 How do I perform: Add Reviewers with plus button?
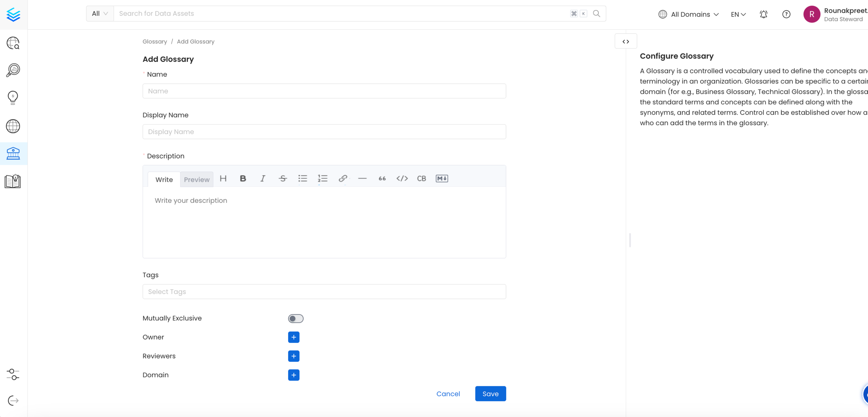(293, 356)
